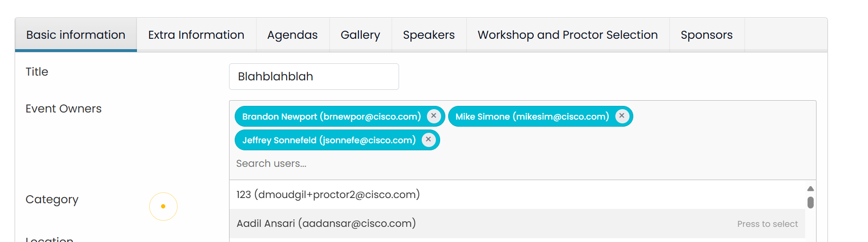Open the Agendas tab
Image resolution: width=868 pixels, height=242 pixels.
tap(292, 35)
